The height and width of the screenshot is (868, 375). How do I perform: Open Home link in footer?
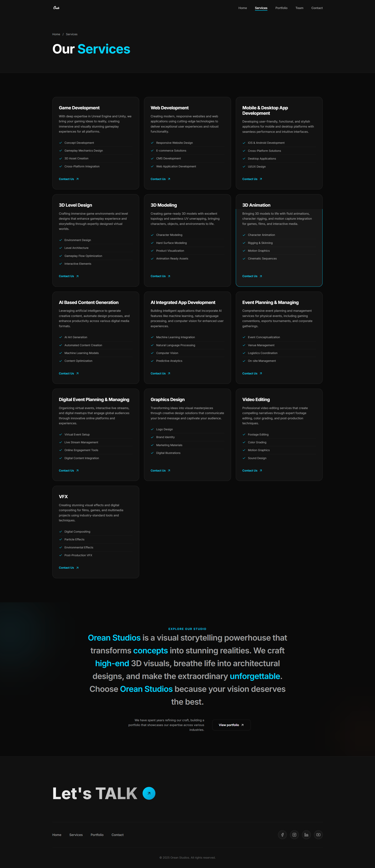(x=57, y=835)
